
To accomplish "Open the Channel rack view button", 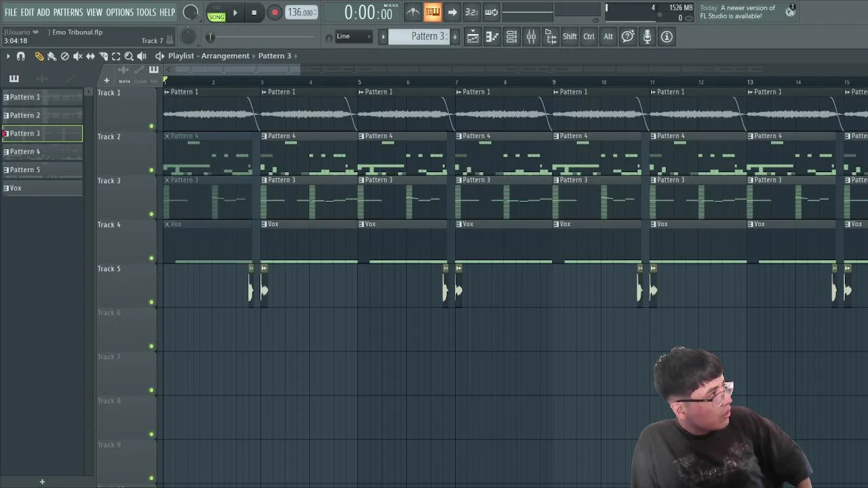I will 512,37.
